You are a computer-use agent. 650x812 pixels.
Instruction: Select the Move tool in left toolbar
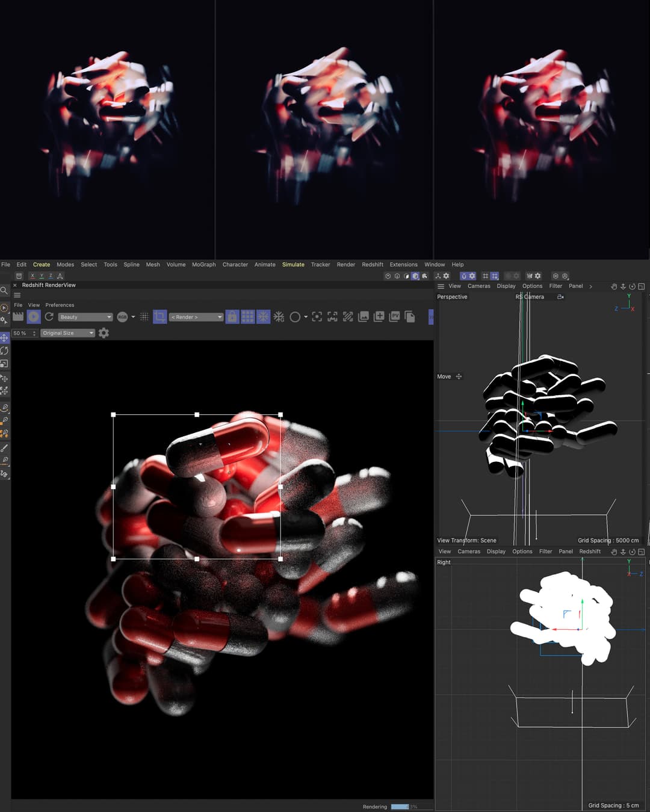point(4,337)
